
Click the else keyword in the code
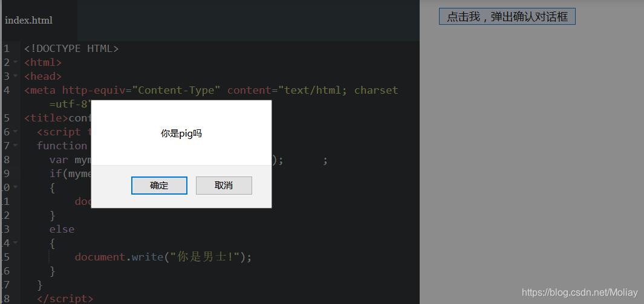pos(62,229)
